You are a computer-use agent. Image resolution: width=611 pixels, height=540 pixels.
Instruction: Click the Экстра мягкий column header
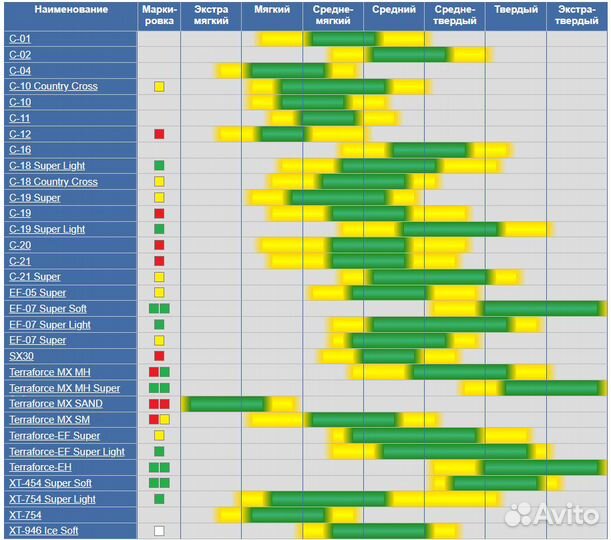[211, 15]
